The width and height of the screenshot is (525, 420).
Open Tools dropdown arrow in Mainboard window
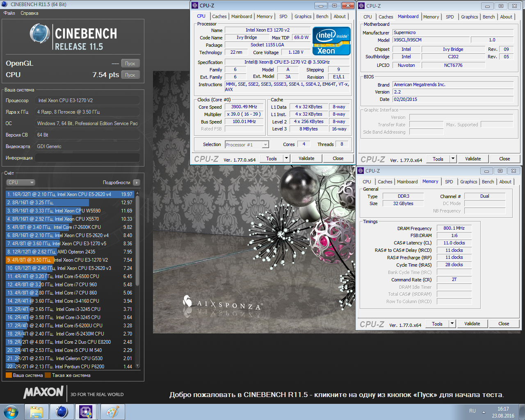tap(453, 159)
